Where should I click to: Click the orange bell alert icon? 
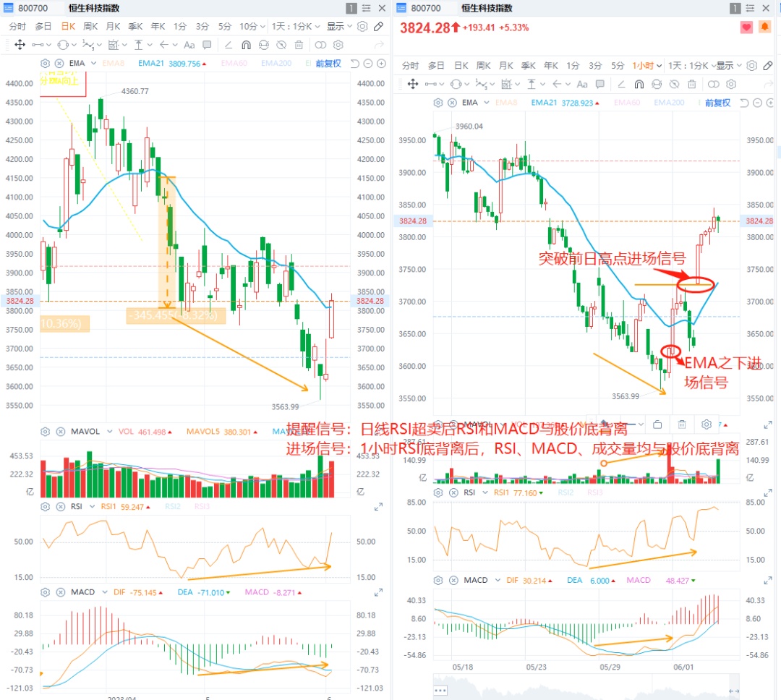coord(764,27)
